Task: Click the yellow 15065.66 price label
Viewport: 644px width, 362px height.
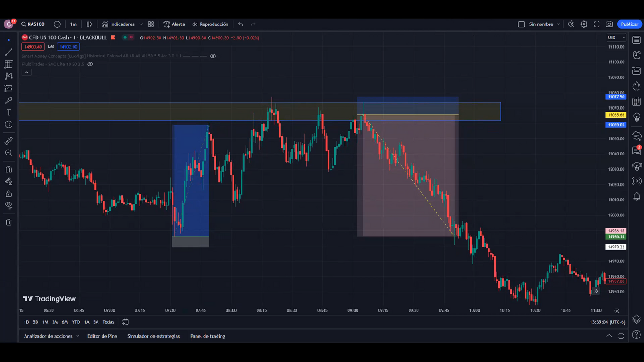Action: coord(616,115)
